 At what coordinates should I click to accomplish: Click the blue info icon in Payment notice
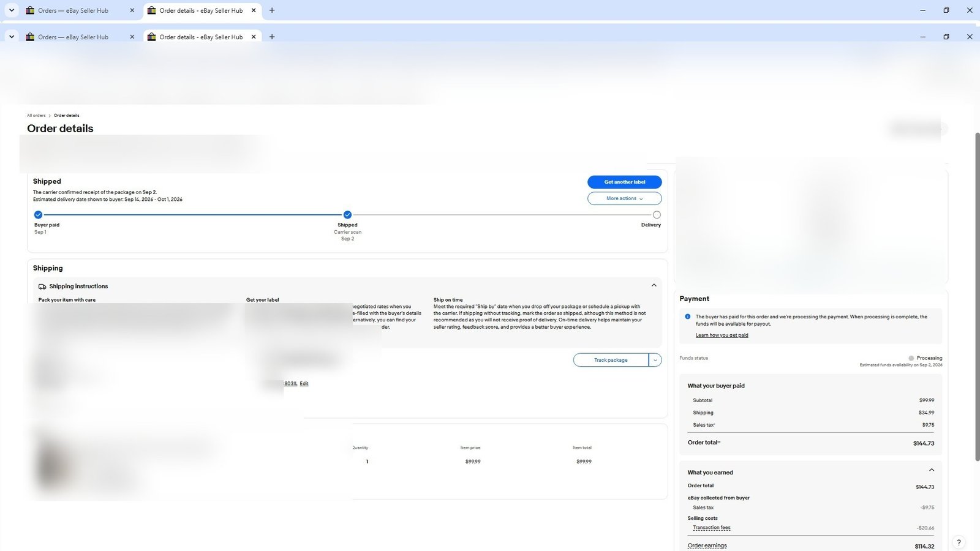(x=687, y=317)
